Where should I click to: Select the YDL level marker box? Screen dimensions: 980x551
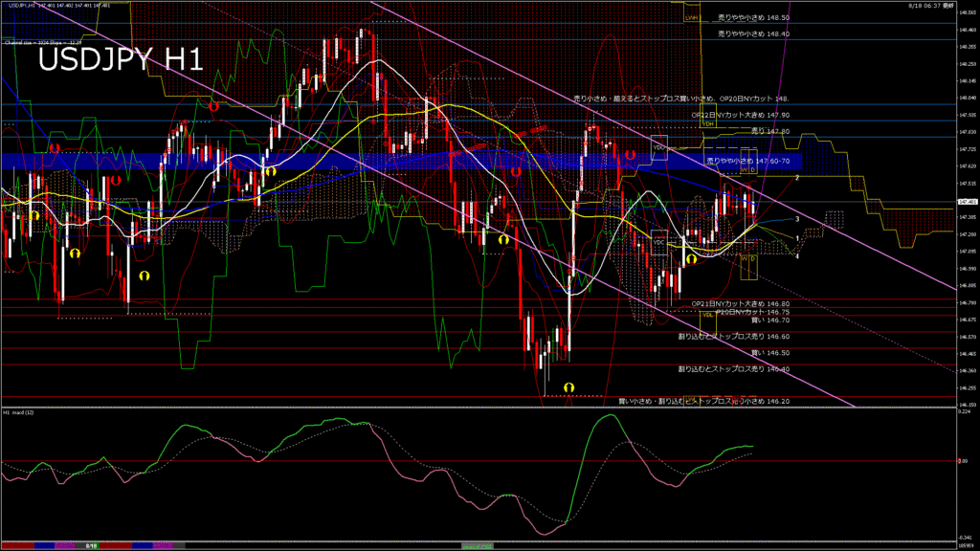pyautogui.click(x=706, y=314)
